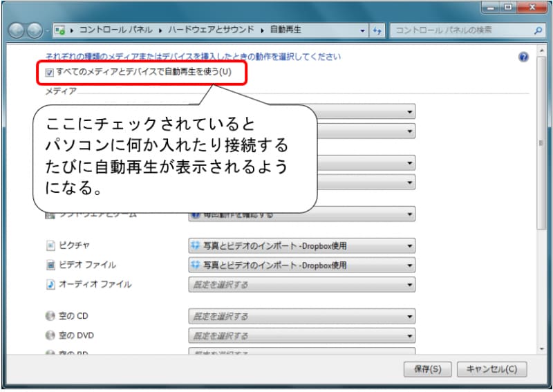553x392 pixels.
Task: Click the オーディオ ファイル label
Action: pos(95,284)
